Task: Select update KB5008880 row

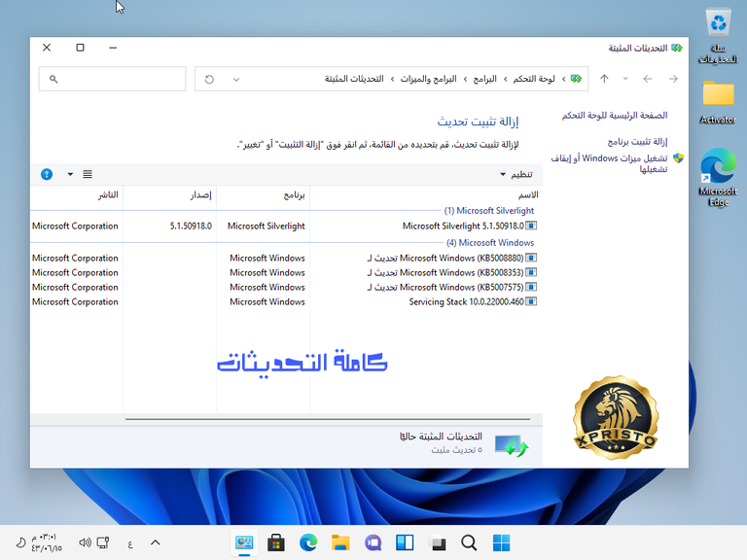Action: tap(284, 258)
